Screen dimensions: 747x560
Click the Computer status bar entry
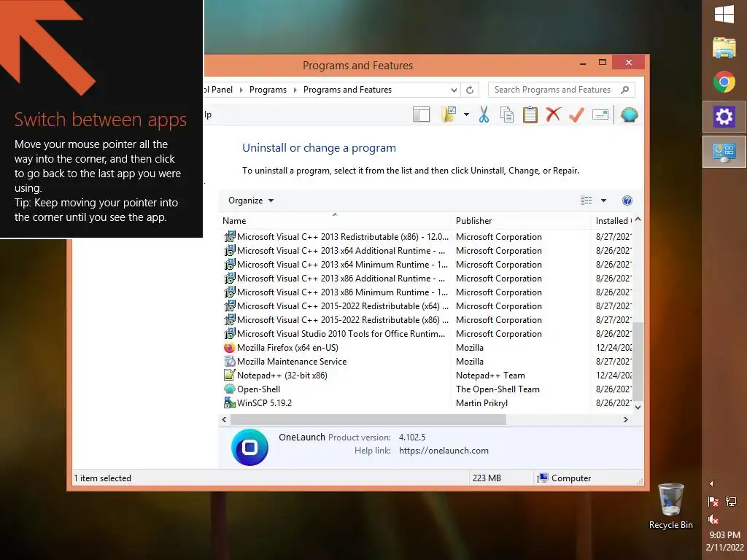click(564, 478)
